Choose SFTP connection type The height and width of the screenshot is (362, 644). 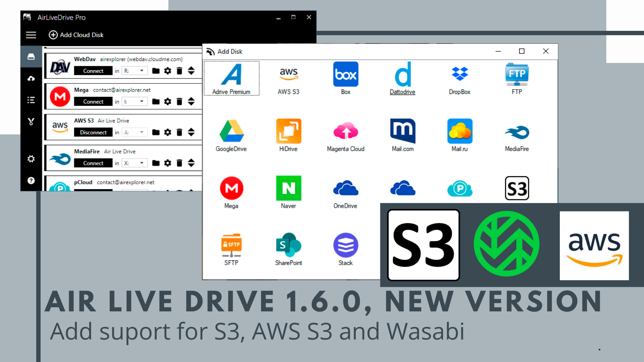[x=231, y=249]
